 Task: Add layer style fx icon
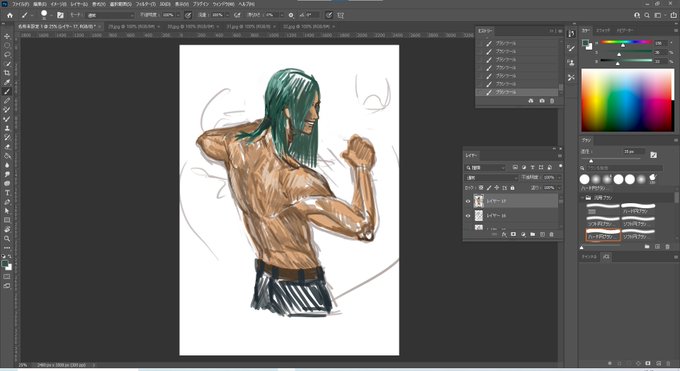coord(504,234)
